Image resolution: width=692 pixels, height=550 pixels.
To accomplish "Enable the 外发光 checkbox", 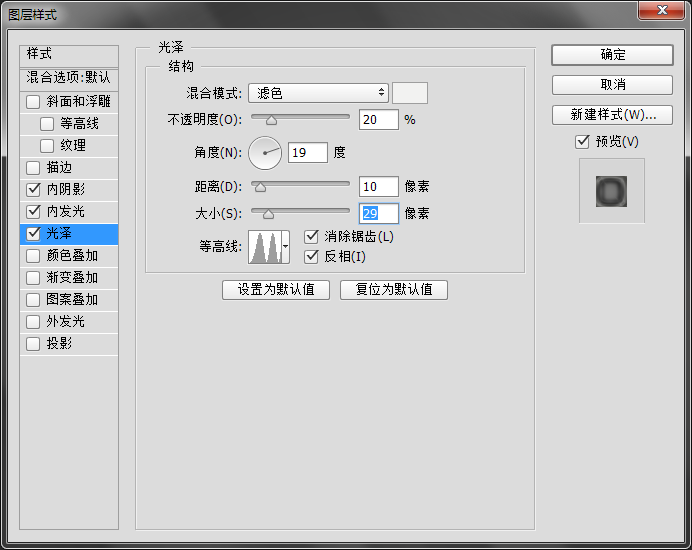I will 33,322.
